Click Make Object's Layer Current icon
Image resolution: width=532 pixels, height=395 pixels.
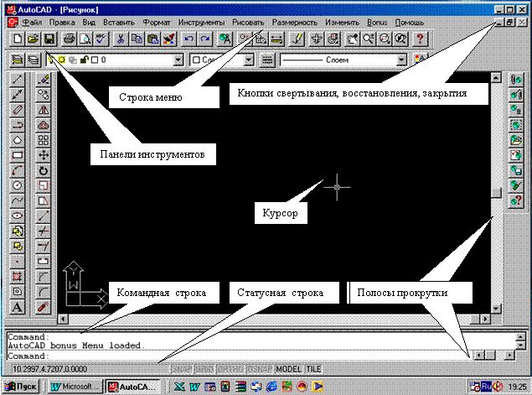click(17, 60)
